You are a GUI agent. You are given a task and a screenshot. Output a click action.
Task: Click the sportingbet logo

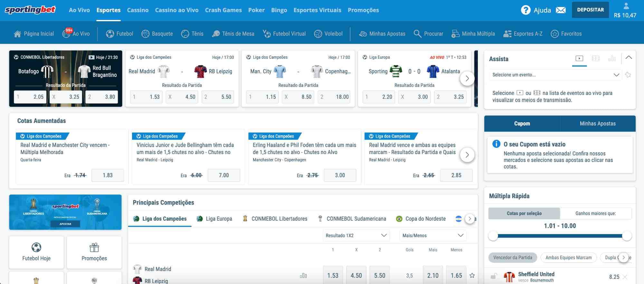pyautogui.click(x=30, y=10)
